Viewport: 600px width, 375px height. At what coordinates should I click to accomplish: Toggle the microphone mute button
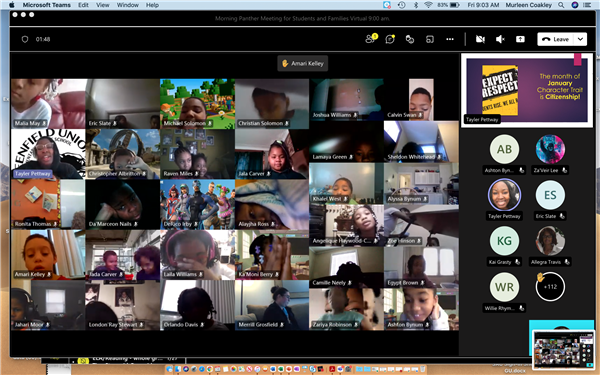click(500, 39)
